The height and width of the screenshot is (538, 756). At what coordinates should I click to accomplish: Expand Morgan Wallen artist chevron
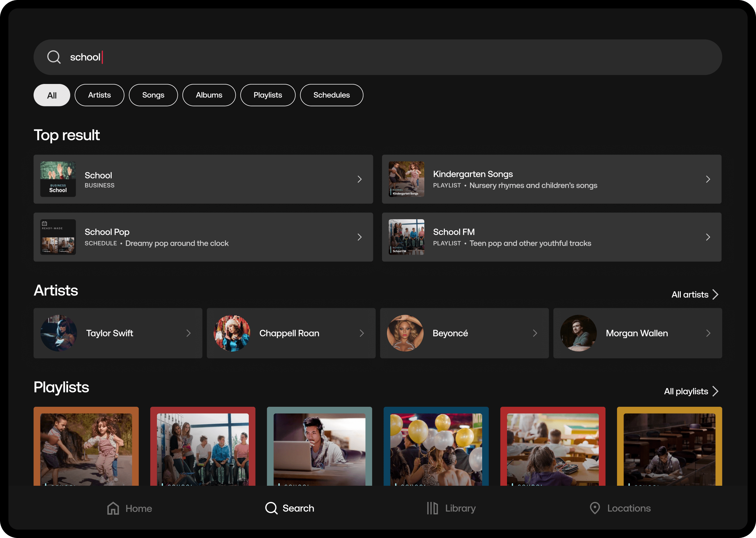point(708,333)
